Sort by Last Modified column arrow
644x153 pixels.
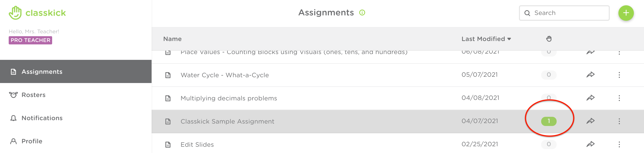tap(509, 39)
